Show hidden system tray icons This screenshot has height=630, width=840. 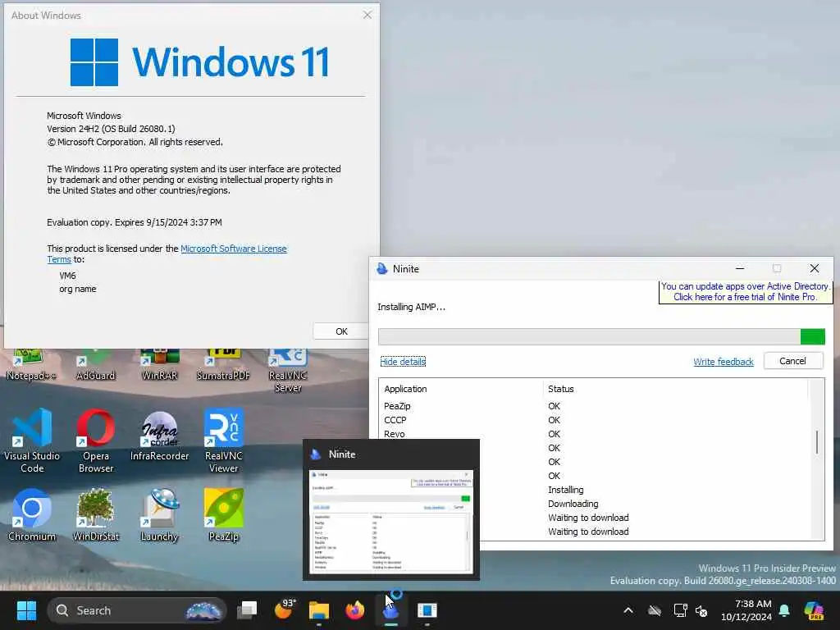(x=628, y=610)
